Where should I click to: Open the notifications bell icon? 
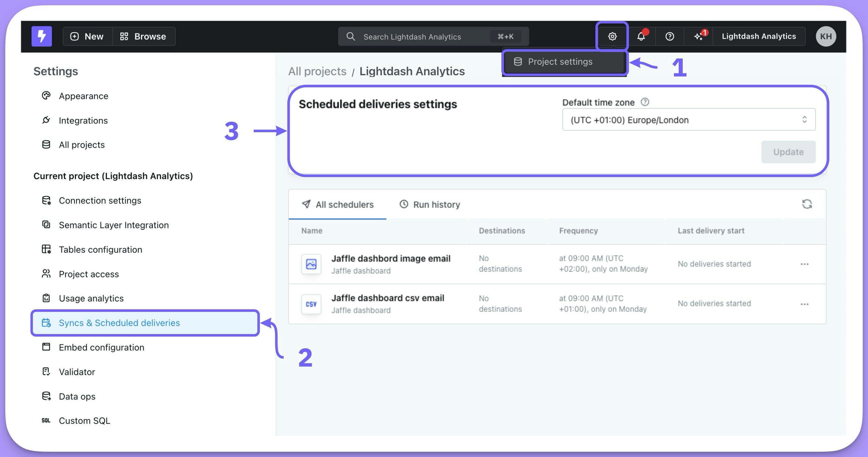click(641, 36)
